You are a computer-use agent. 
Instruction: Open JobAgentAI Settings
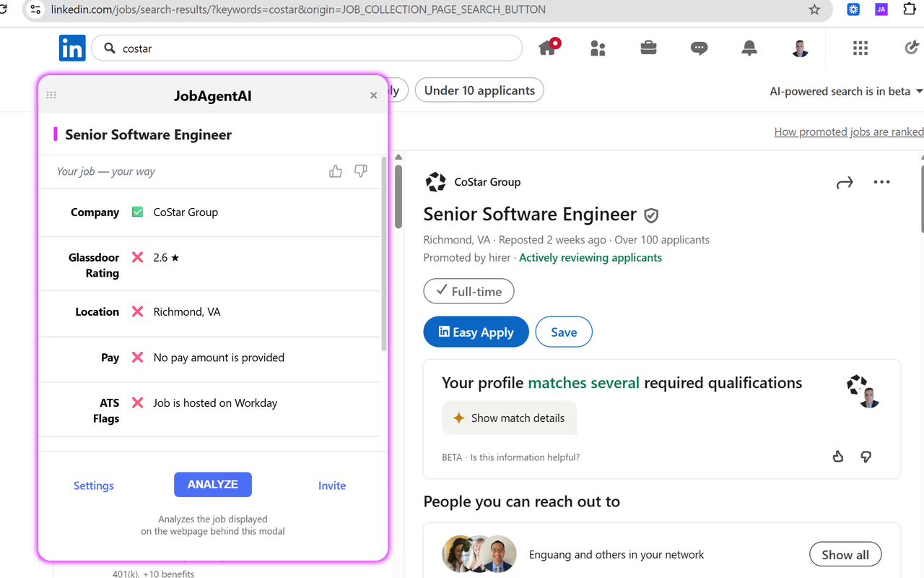[x=94, y=486]
